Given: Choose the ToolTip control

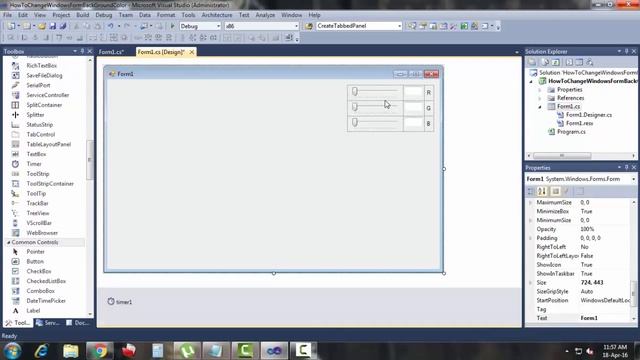Looking at the screenshot, I should 36,193.
